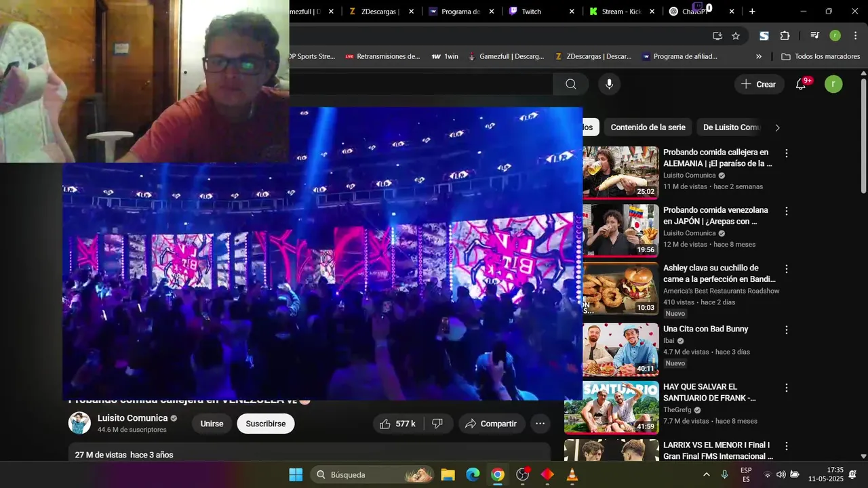This screenshot has width=868, height=488.
Task: Launch Microsoft Edge from the taskbar
Action: click(x=473, y=474)
